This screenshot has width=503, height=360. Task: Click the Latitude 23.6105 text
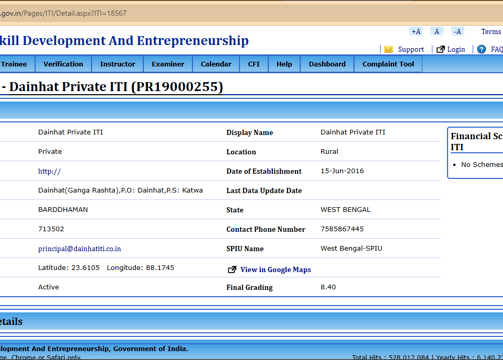click(69, 268)
